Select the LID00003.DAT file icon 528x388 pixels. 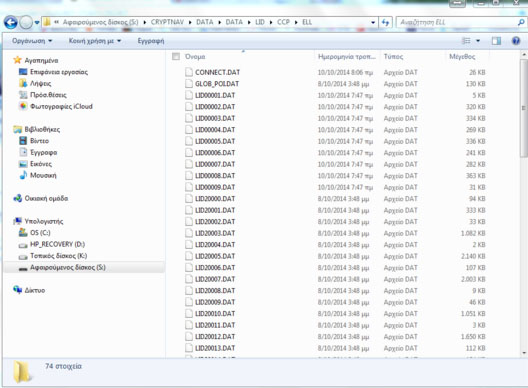189,118
